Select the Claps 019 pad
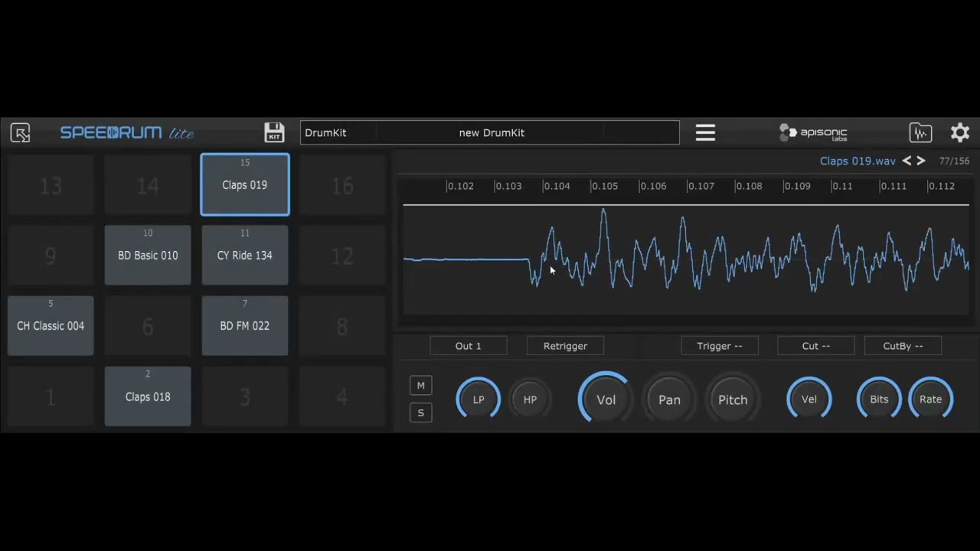Image resolution: width=980 pixels, height=551 pixels. click(245, 184)
